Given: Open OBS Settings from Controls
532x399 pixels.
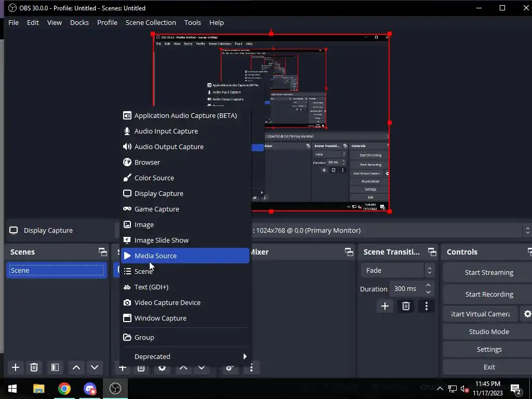Looking at the screenshot, I should (x=488, y=349).
